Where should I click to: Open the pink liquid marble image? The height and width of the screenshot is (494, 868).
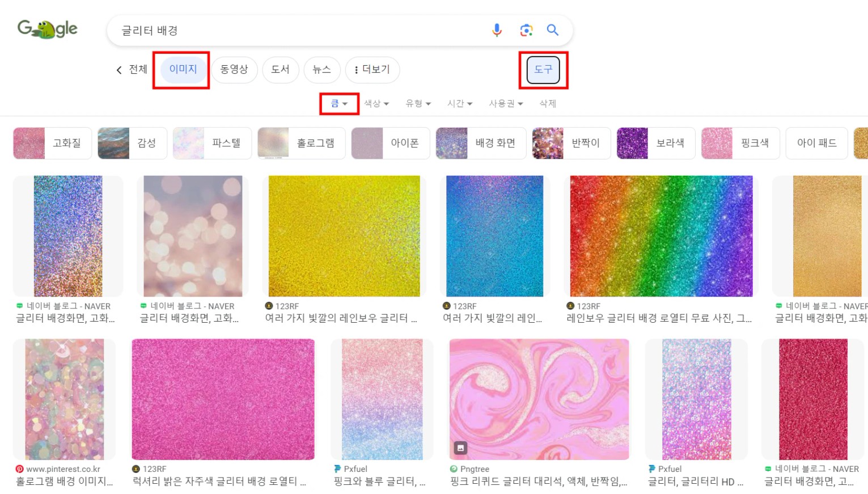pos(539,399)
